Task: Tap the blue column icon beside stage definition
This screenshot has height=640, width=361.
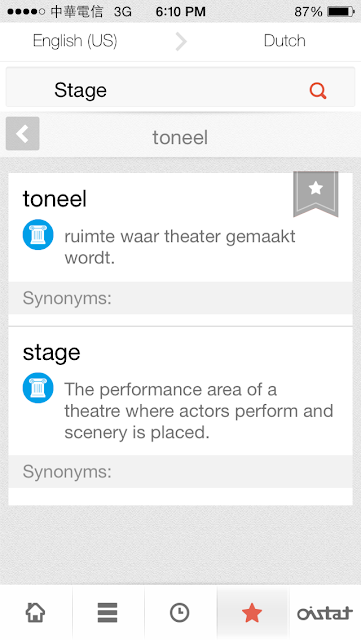Action: coord(38,388)
